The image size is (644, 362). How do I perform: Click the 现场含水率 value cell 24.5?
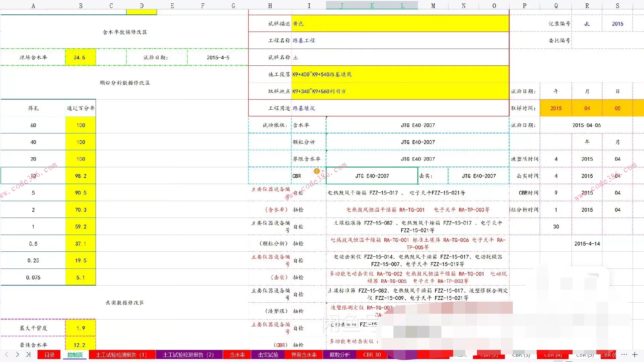coord(80,57)
